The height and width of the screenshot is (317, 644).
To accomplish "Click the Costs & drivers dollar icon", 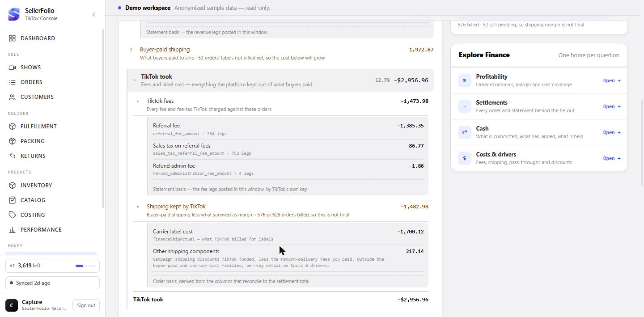I will [464, 158].
